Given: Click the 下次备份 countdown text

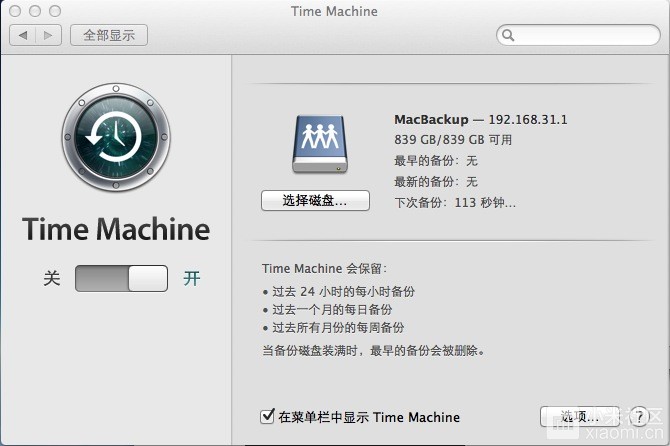Looking at the screenshot, I should [x=455, y=202].
